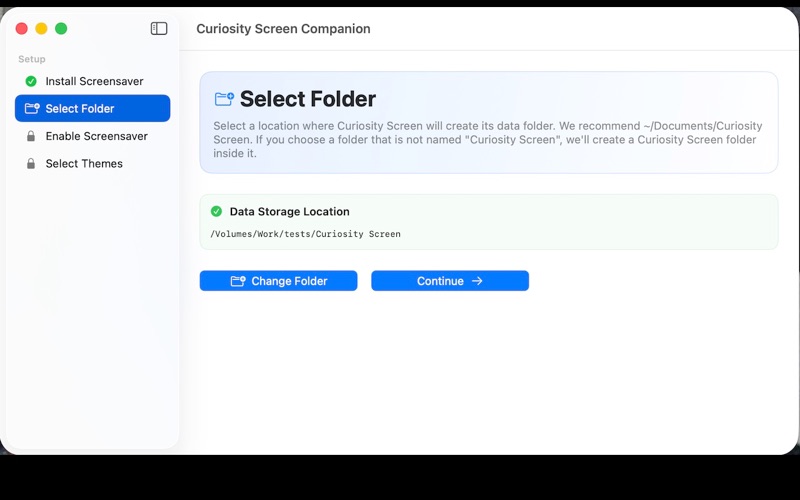Toggle the sidebar panel icon
Image resolution: width=800 pixels, height=500 pixels.
159,29
